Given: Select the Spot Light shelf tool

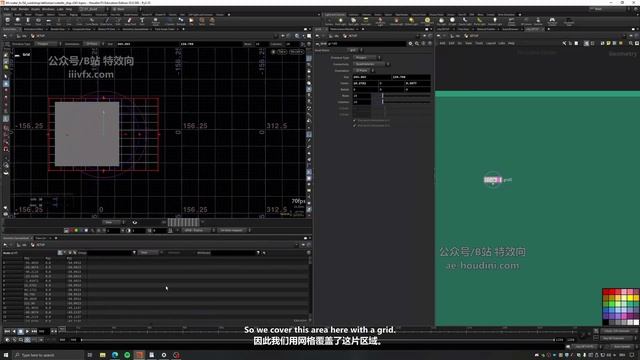Looking at the screenshot, I should tap(353, 21).
